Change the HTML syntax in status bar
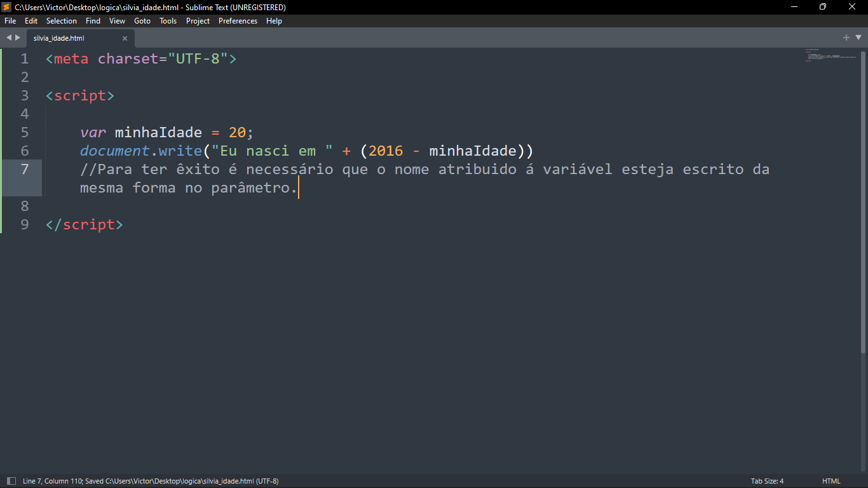The image size is (868, 488). coord(831,481)
